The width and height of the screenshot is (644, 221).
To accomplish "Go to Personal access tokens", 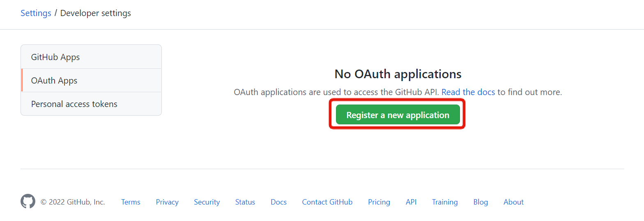I will pyautogui.click(x=91, y=104).
